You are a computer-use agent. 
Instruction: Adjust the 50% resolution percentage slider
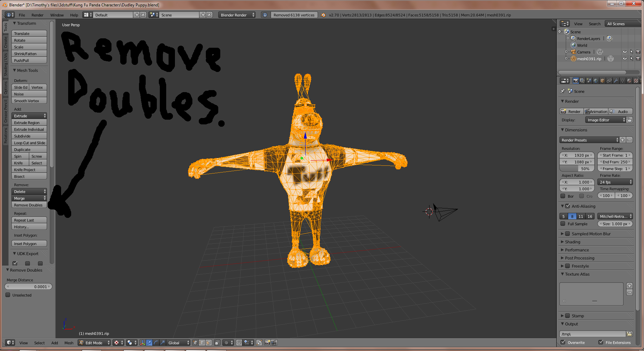(x=577, y=169)
